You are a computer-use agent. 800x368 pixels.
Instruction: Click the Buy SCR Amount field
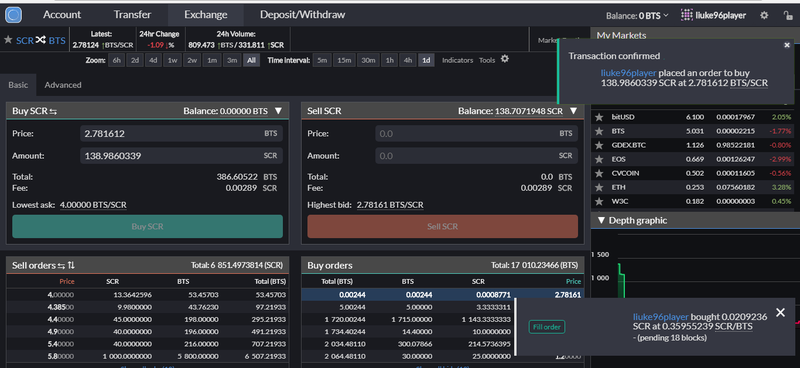tap(181, 156)
